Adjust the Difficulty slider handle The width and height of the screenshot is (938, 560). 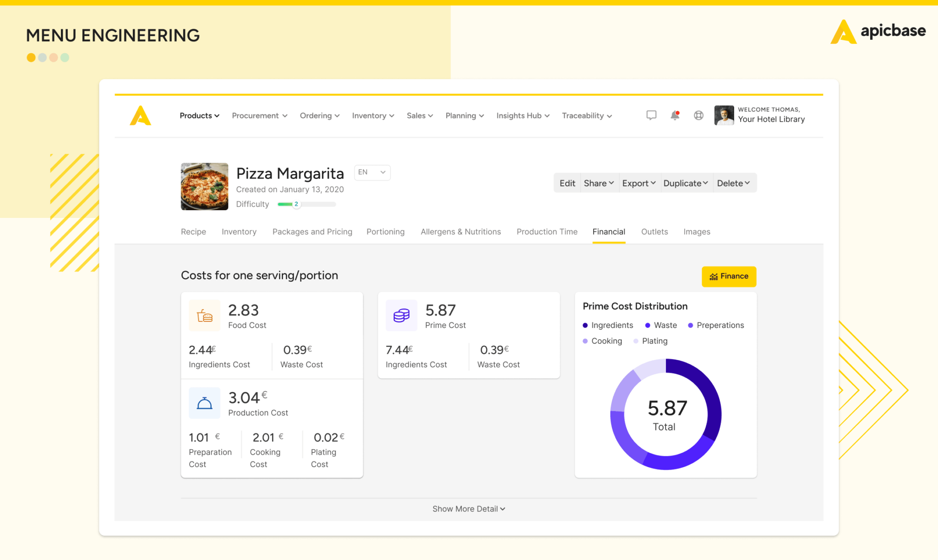pos(296,204)
